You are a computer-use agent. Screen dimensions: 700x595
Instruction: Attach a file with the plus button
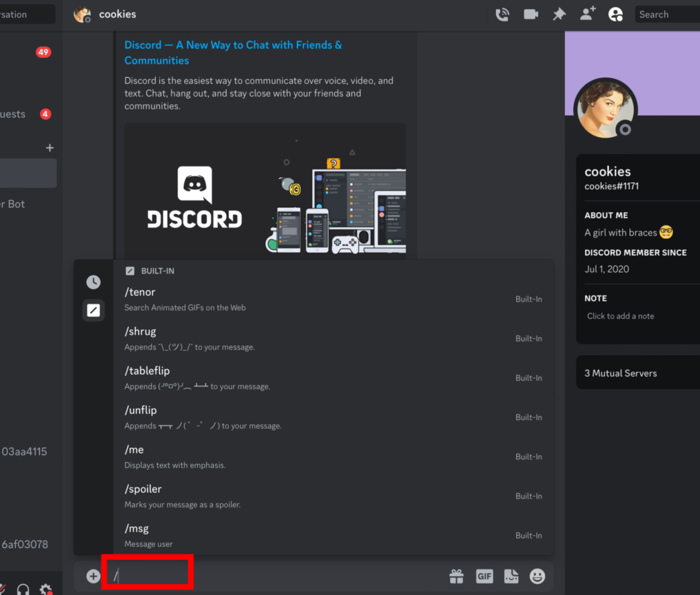(92, 576)
